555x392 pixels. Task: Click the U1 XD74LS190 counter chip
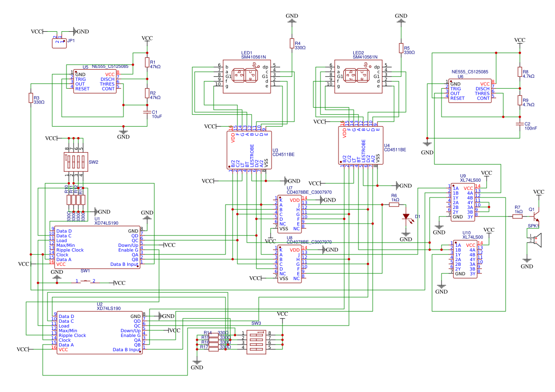[x=97, y=247]
